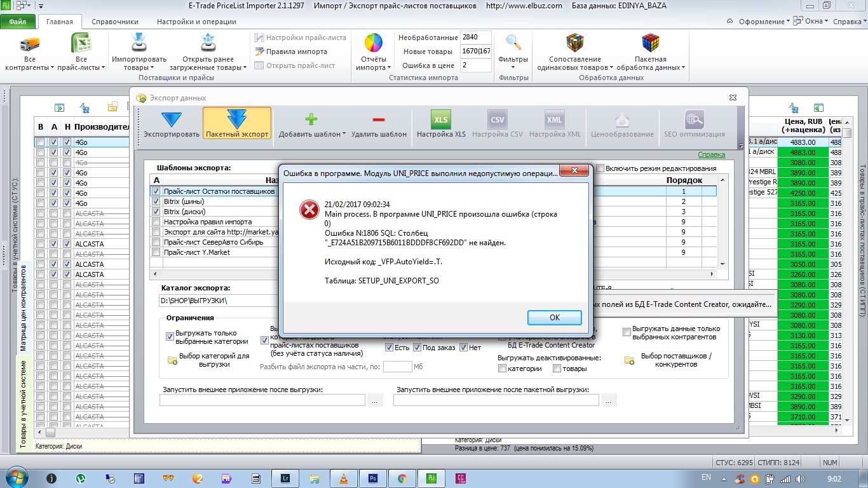Viewport: 868px width, 488px height.
Task: Toggle the Нет status checkbox
Action: (x=463, y=348)
